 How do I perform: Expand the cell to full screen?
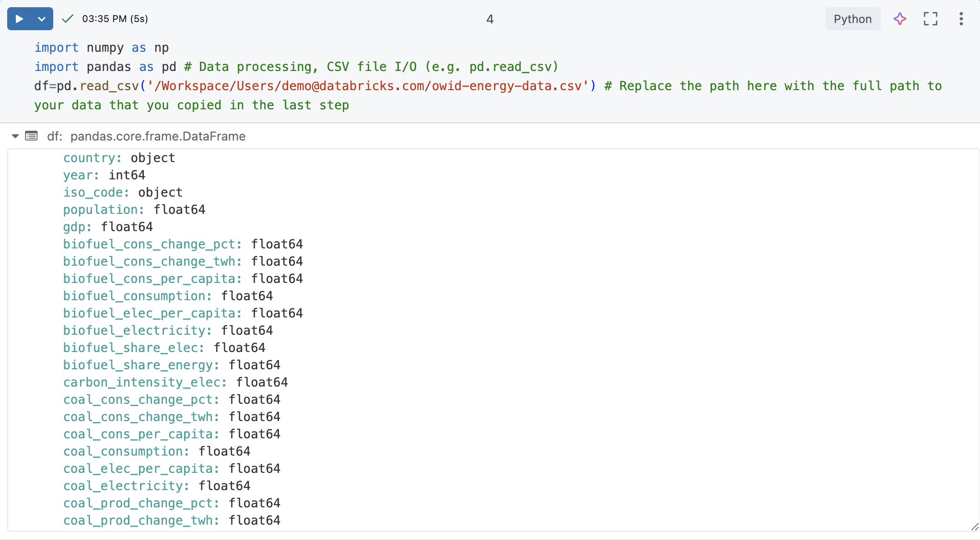(x=930, y=19)
